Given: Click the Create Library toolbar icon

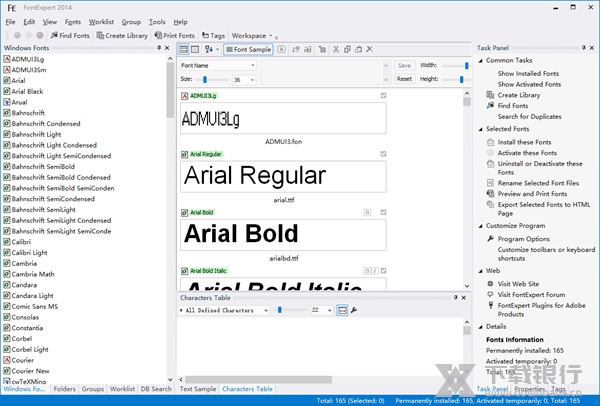Looking at the screenshot, I should pyautogui.click(x=122, y=35).
